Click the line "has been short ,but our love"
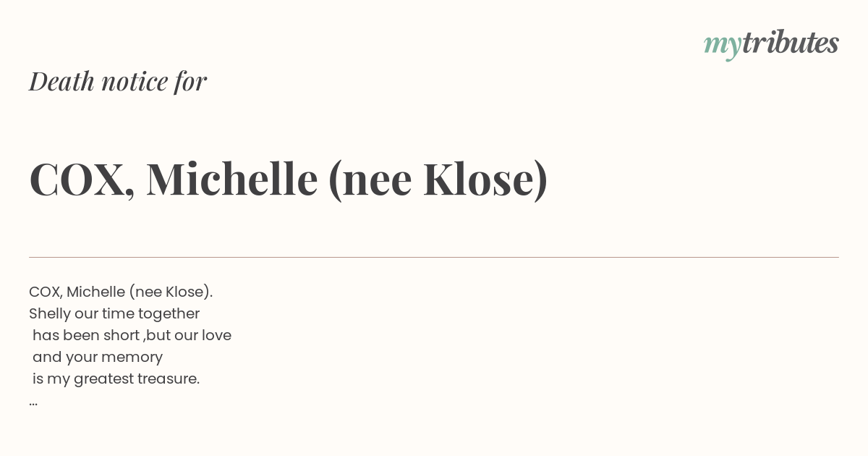Screen dimensions: 868x456 pyautogui.click(x=132, y=336)
